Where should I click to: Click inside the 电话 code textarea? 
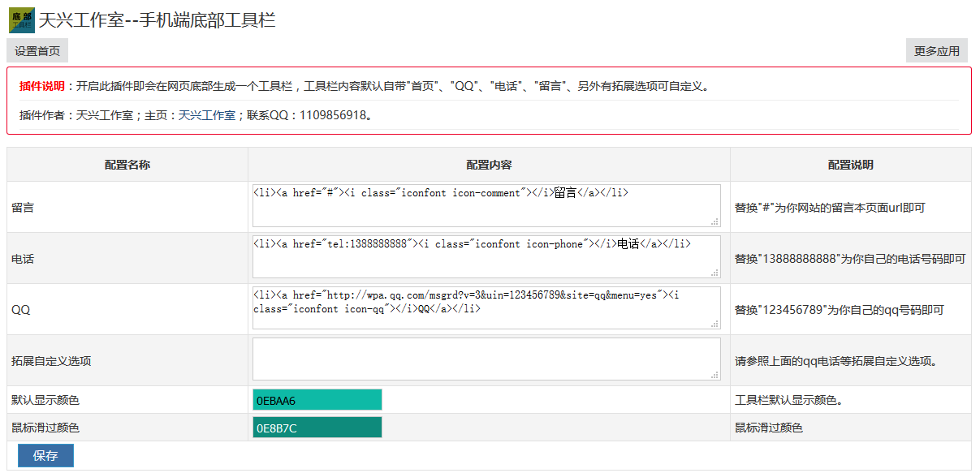[x=486, y=256]
